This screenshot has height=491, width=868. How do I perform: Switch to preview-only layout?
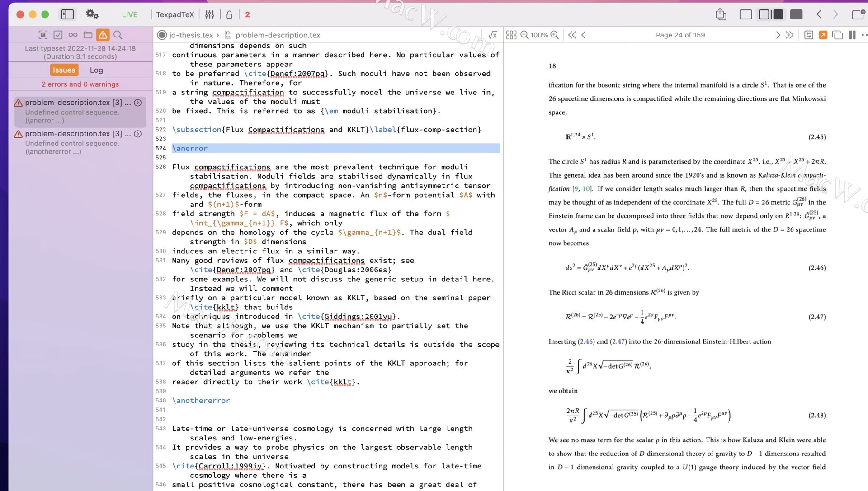coord(797,14)
